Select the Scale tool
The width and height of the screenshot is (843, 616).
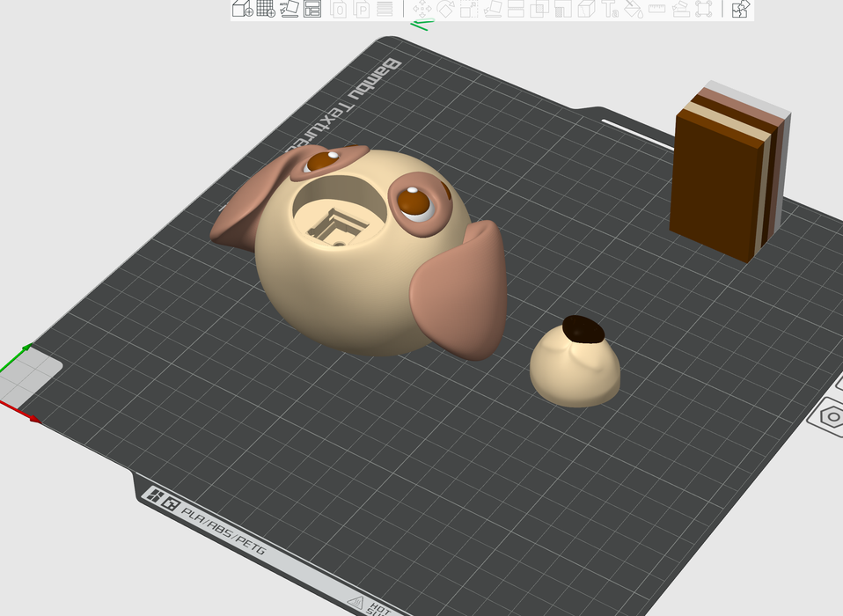[469, 10]
